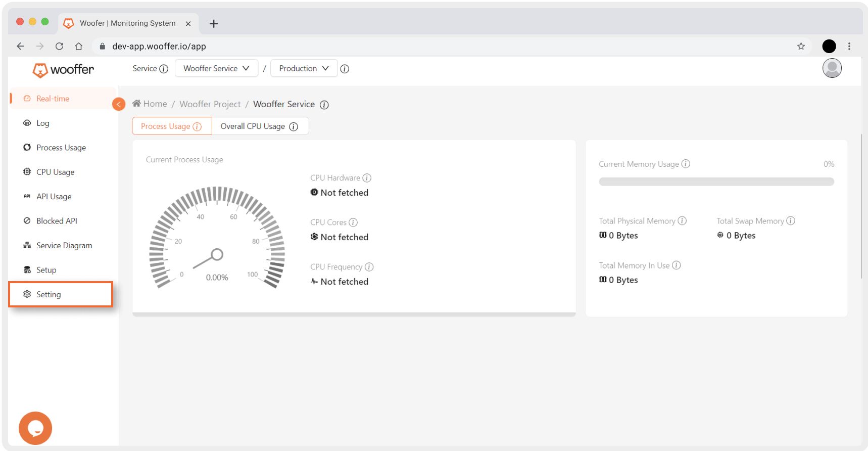Click Total Physical Memory '0 Bytes' value

click(x=623, y=236)
